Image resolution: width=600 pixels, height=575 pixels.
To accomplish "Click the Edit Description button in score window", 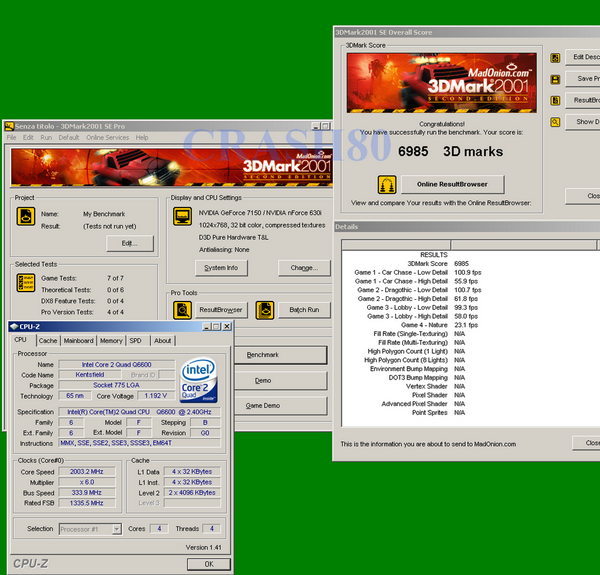I will coord(582,57).
